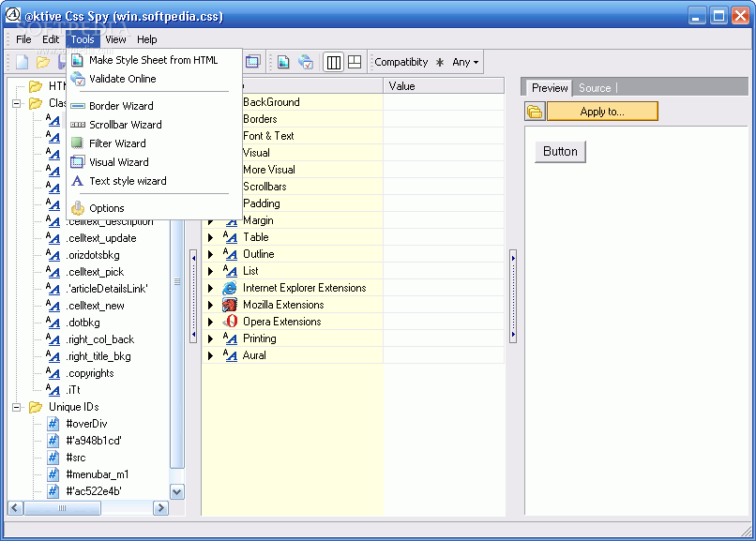Image resolution: width=756 pixels, height=541 pixels.
Task: Close the Tools menu
Action: click(83, 39)
